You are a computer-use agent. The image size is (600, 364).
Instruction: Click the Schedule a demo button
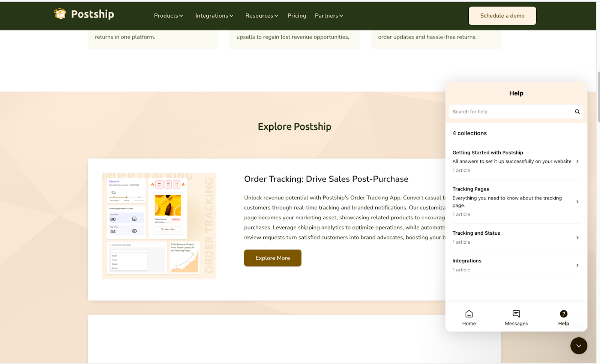[x=502, y=16]
